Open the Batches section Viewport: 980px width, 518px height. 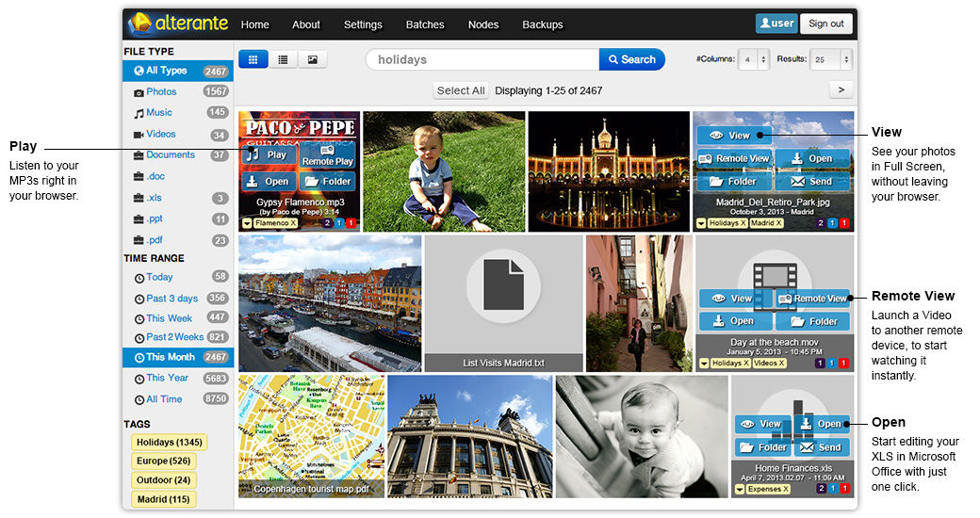pos(425,24)
